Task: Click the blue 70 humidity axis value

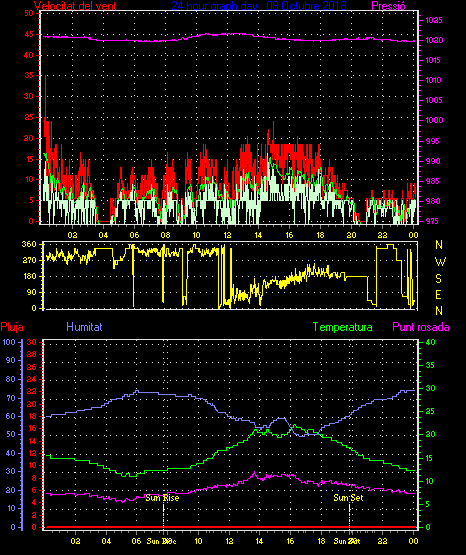Action: click(x=11, y=398)
